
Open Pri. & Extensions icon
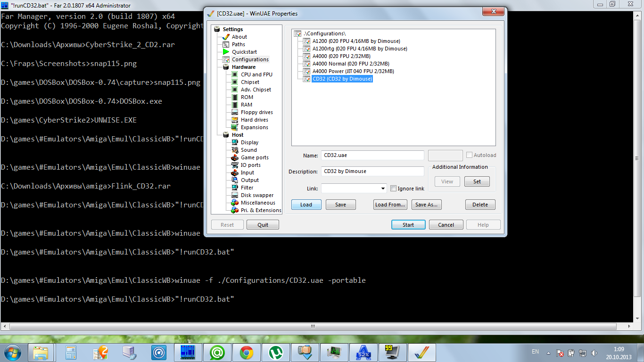tap(236, 210)
